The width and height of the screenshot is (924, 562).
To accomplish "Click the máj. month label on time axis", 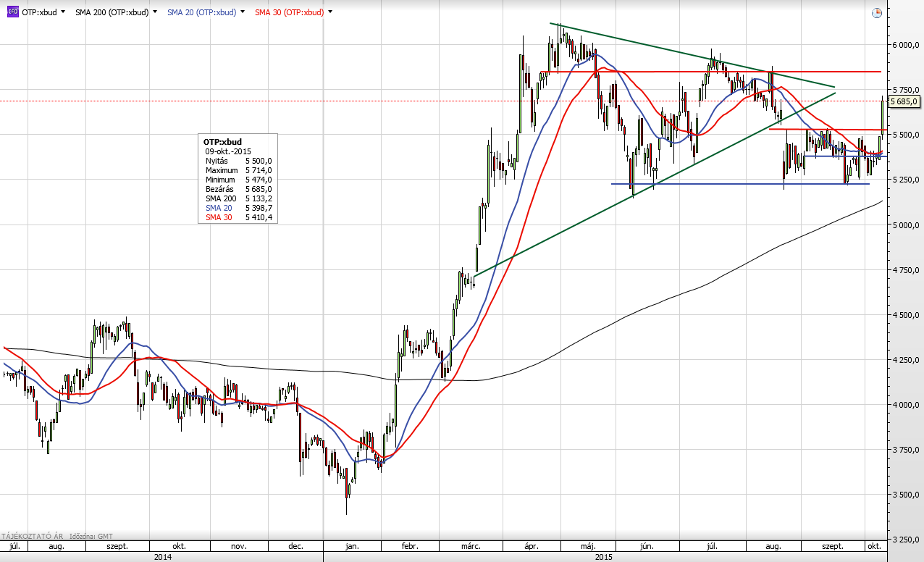I will pyautogui.click(x=588, y=545).
